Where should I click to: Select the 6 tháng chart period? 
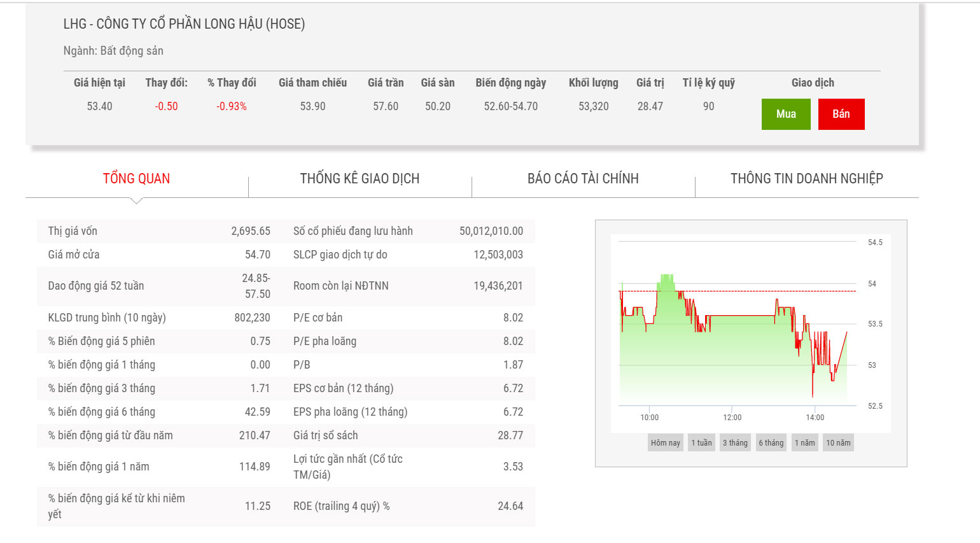pos(771,443)
